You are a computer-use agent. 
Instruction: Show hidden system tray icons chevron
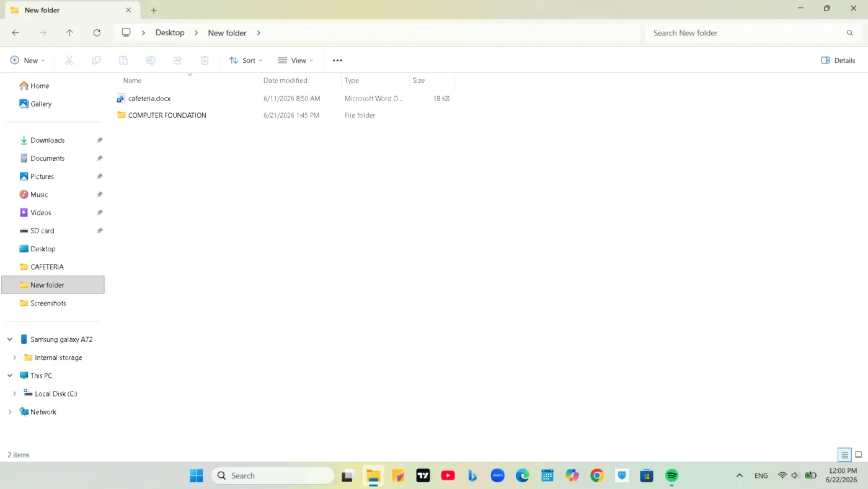pyautogui.click(x=739, y=476)
